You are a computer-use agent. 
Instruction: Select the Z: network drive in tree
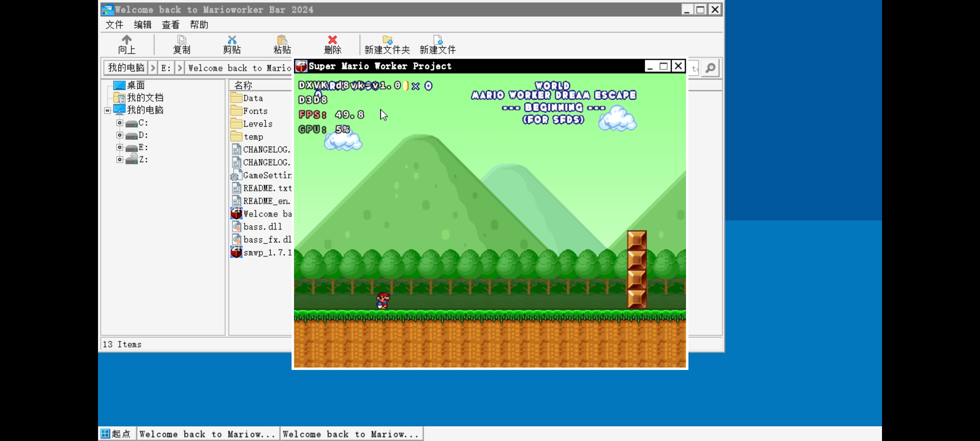(137, 159)
